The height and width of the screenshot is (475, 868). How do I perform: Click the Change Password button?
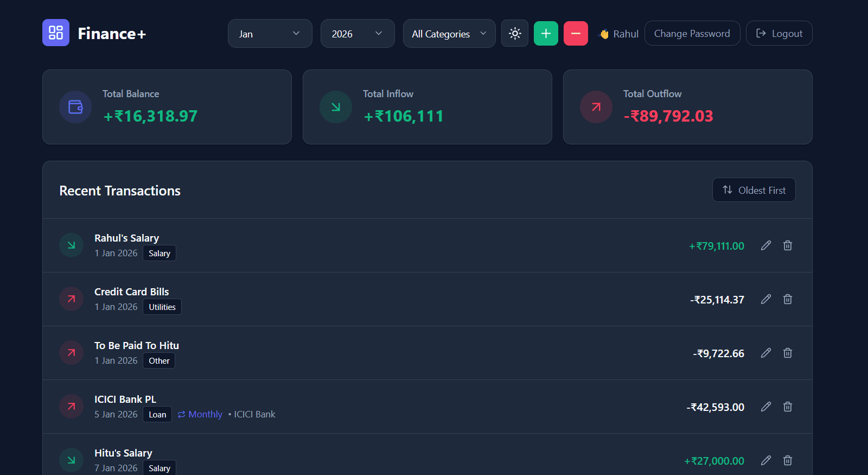692,34
